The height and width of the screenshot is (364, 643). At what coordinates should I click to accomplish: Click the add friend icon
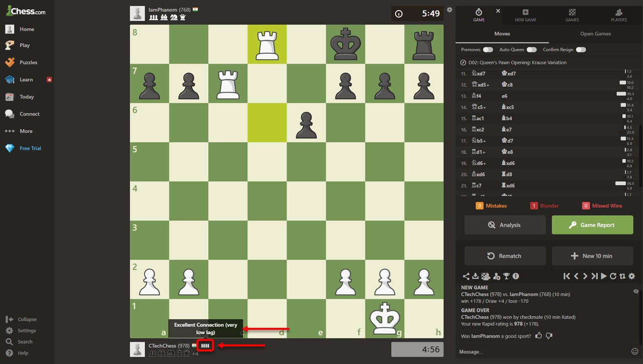(x=496, y=276)
